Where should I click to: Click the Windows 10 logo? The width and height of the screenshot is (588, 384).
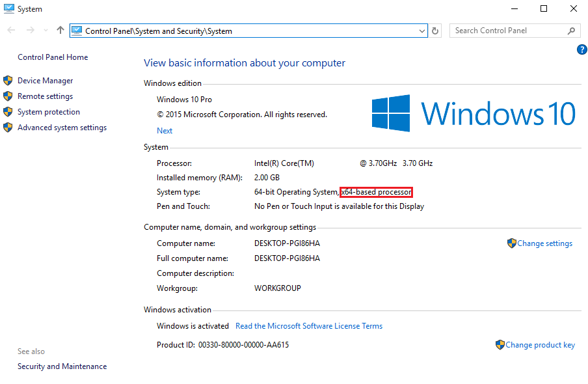[474, 113]
